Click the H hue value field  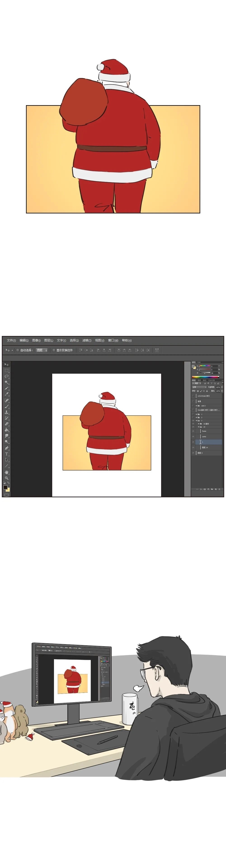point(214,367)
